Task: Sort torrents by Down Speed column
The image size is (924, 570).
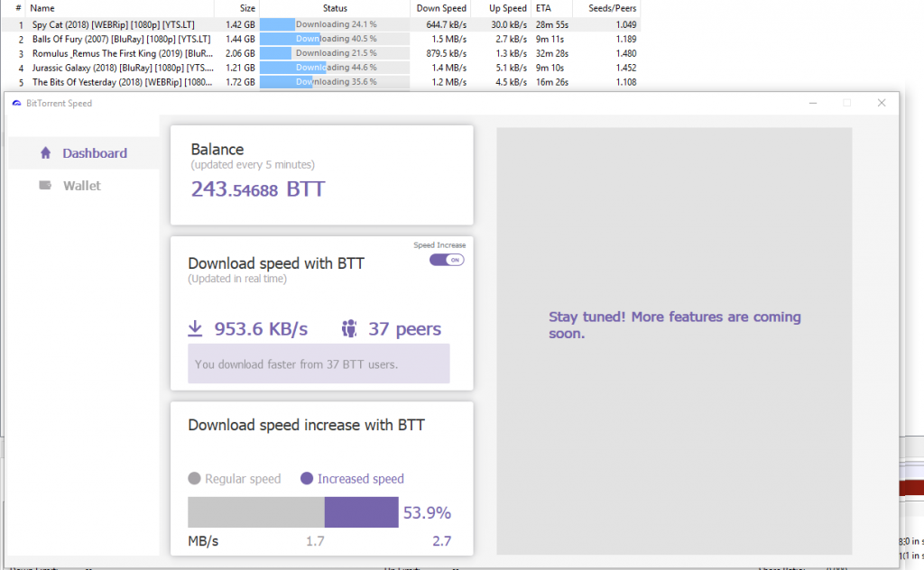Action: (x=440, y=8)
